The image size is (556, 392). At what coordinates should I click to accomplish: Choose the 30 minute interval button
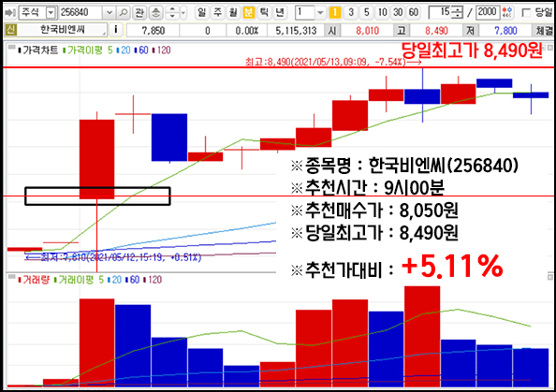pyautogui.click(x=398, y=13)
